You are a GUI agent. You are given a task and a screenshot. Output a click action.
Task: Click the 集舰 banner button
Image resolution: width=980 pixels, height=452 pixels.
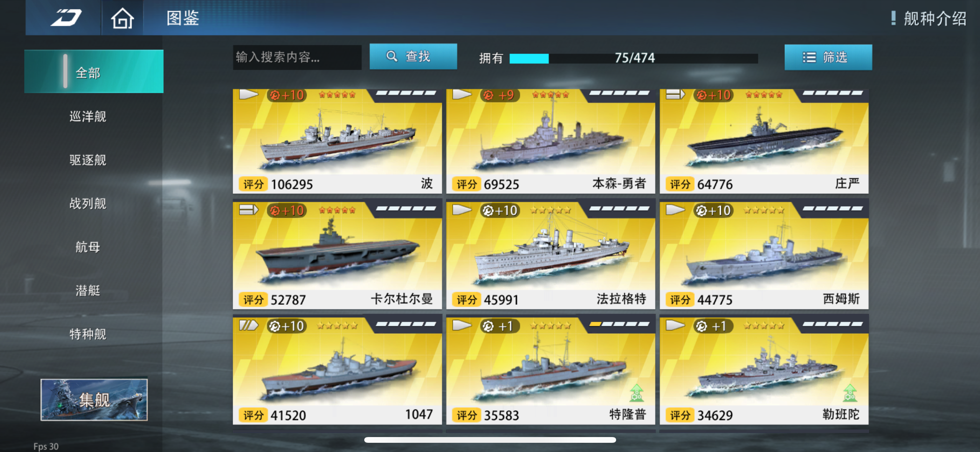tap(94, 400)
